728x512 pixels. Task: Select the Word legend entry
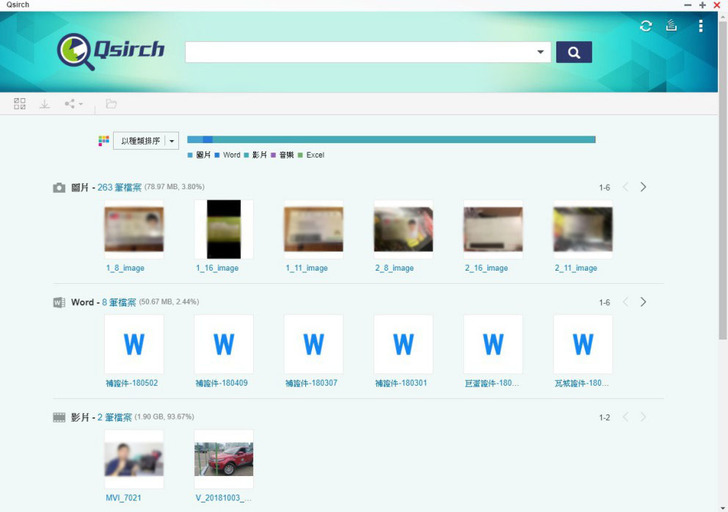click(x=228, y=155)
